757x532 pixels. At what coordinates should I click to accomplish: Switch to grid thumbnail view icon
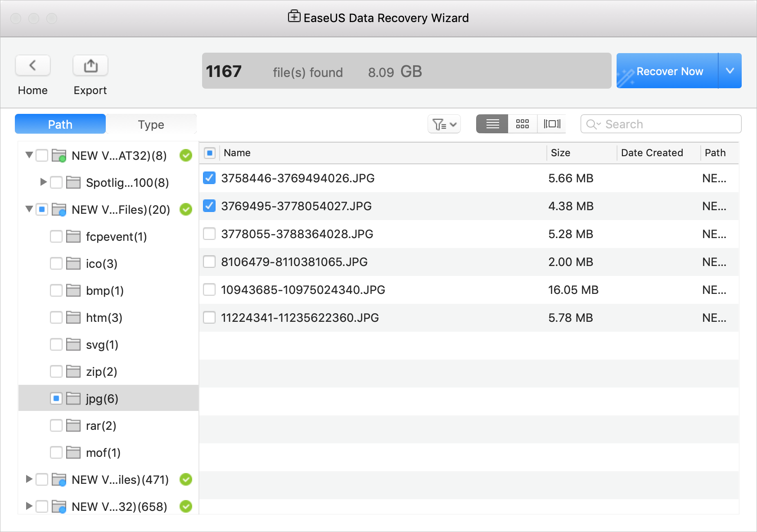point(522,124)
